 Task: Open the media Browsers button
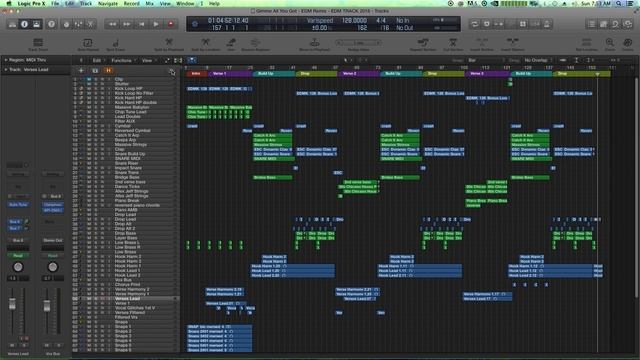click(628, 24)
